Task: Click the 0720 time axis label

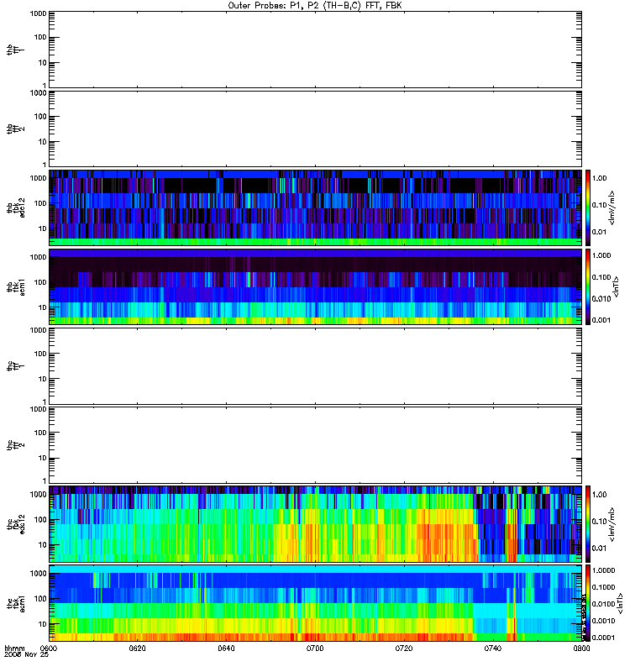Action: point(404,648)
